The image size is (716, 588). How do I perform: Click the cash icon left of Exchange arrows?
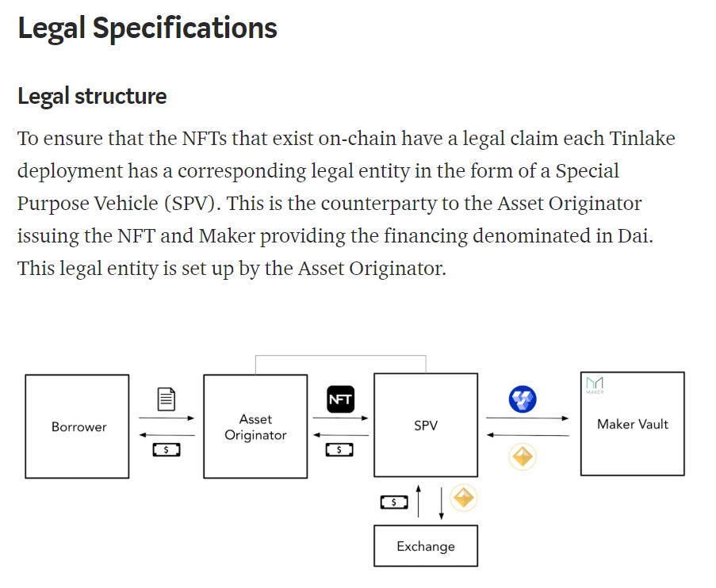click(394, 502)
